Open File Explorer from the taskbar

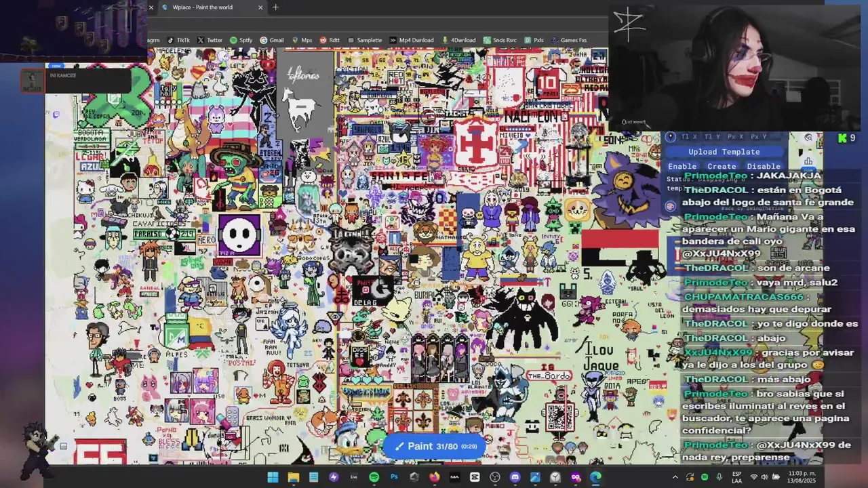point(293,477)
